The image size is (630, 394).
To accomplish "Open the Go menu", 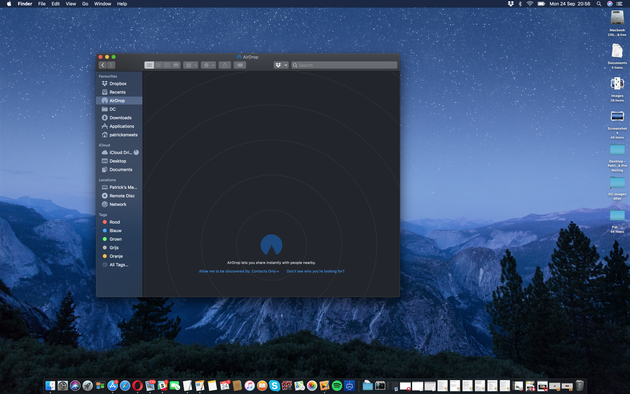I will 85,4.
